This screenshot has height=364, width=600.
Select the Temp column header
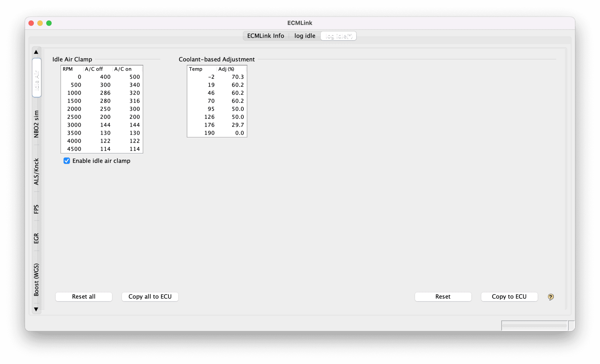point(202,69)
